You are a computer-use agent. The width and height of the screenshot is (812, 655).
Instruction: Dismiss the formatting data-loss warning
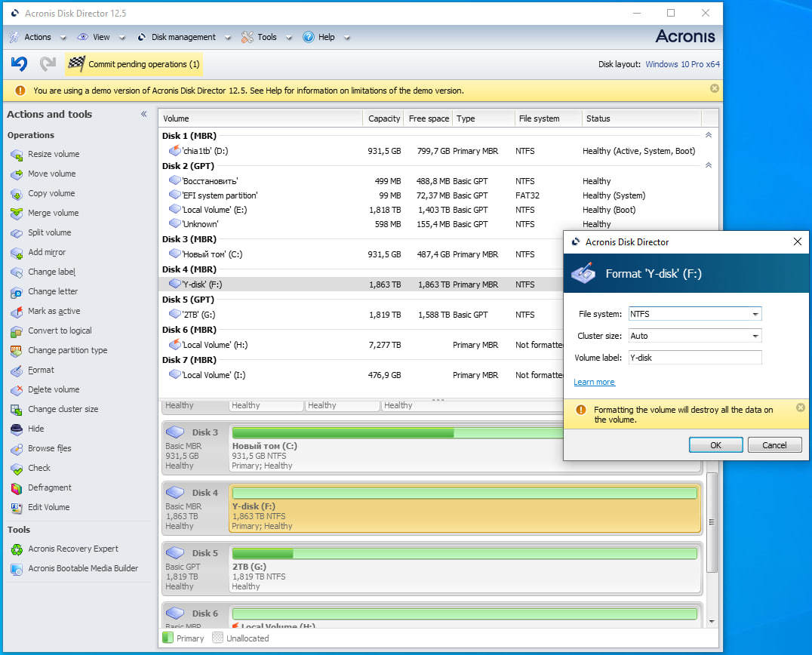(800, 407)
